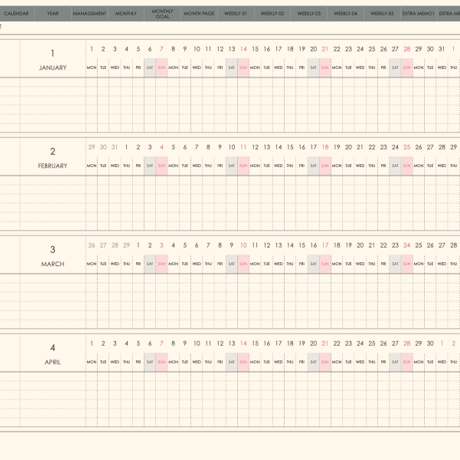The width and height of the screenshot is (460, 460).
Task: Select date 10 in the January row
Action: 197,49
